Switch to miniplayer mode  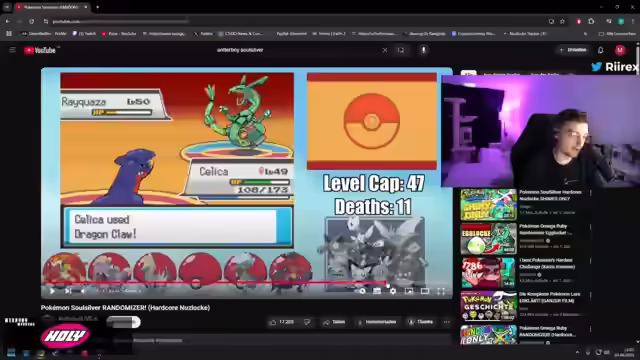[x=409, y=291]
